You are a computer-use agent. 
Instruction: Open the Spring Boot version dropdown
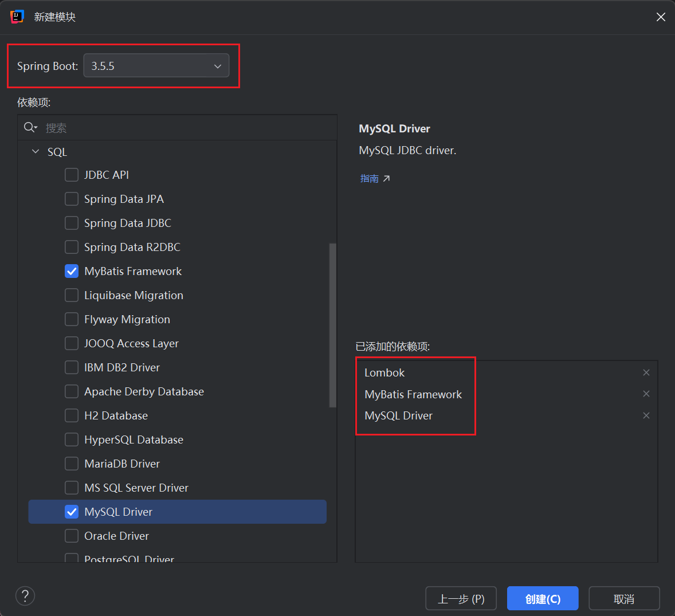(156, 65)
